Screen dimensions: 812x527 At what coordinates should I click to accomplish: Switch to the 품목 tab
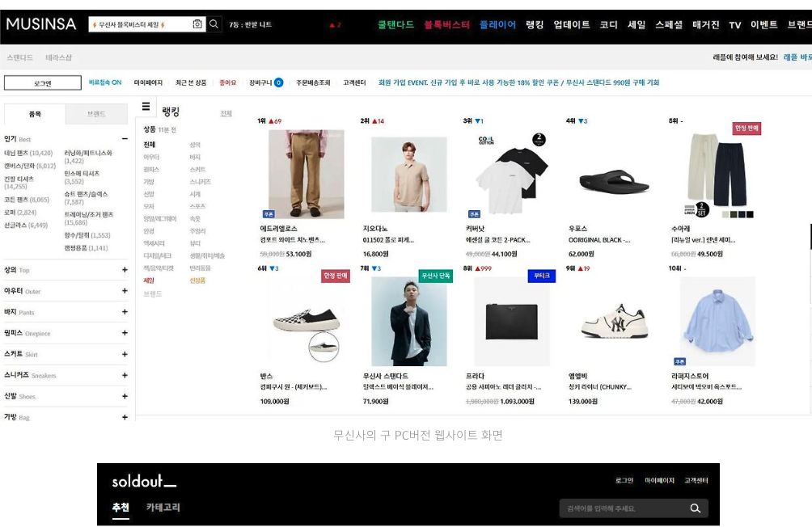[35, 114]
